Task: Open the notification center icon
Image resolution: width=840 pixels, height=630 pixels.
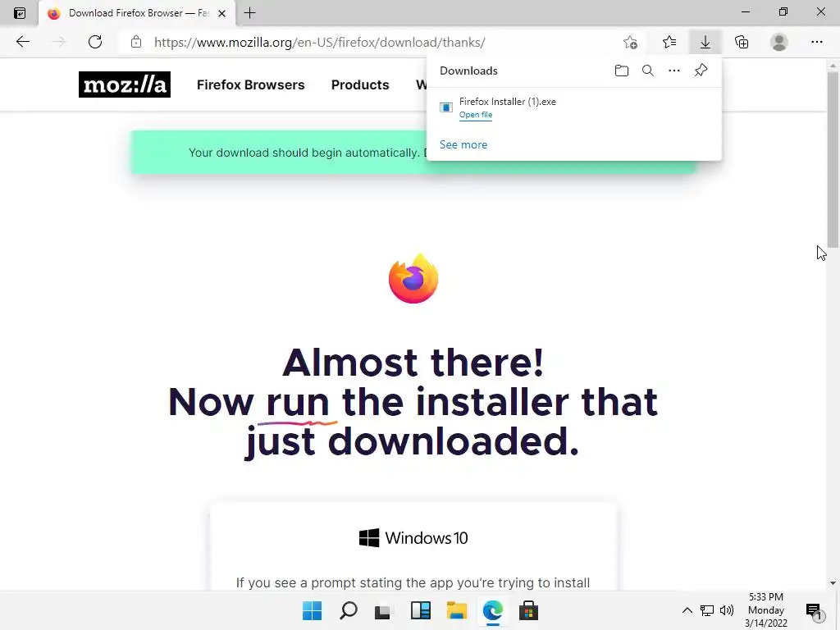Action: click(x=814, y=610)
